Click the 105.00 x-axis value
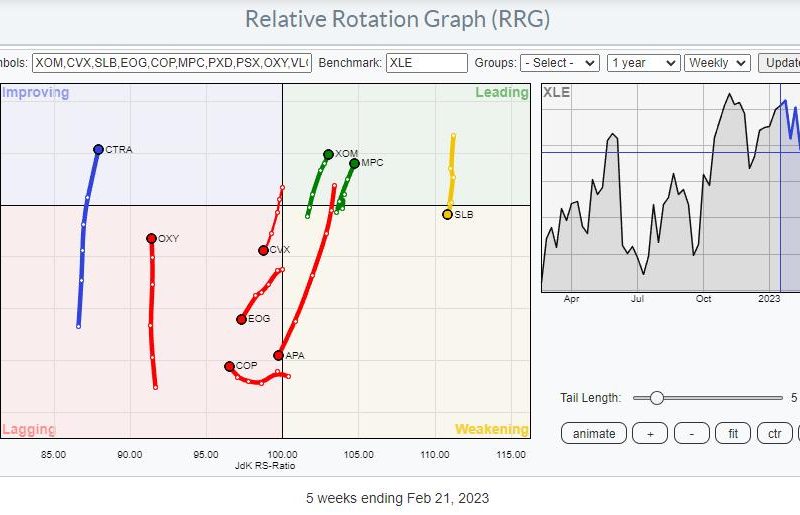Image resolution: width=800 pixels, height=515 pixels. [359, 454]
